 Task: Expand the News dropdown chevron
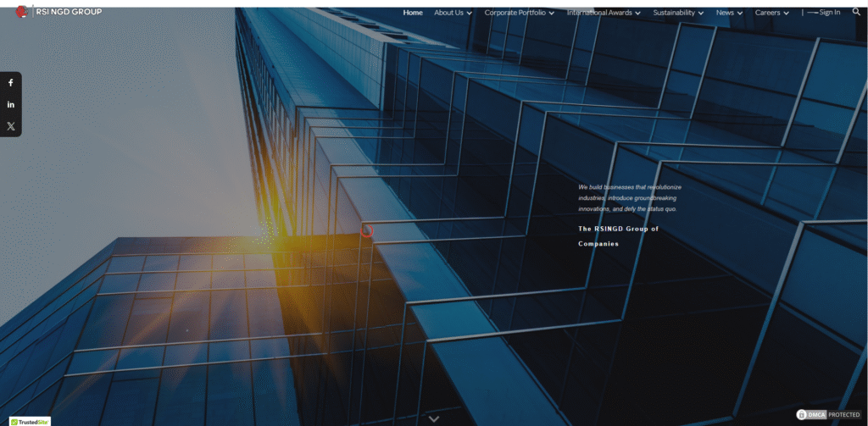point(740,14)
